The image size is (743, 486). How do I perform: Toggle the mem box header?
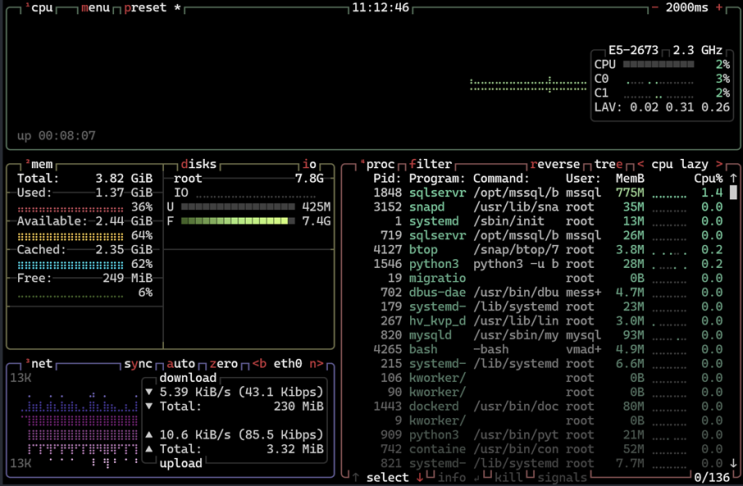[40, 164]
